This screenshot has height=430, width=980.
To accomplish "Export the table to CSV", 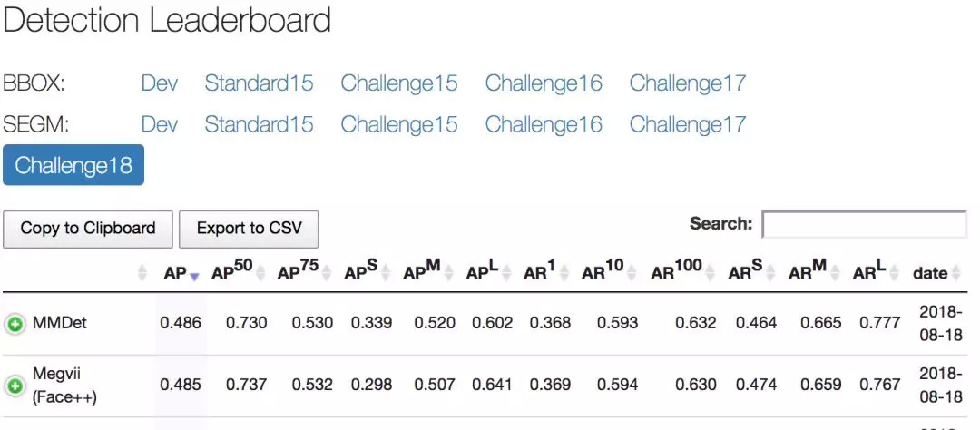I will pos(249,229).
